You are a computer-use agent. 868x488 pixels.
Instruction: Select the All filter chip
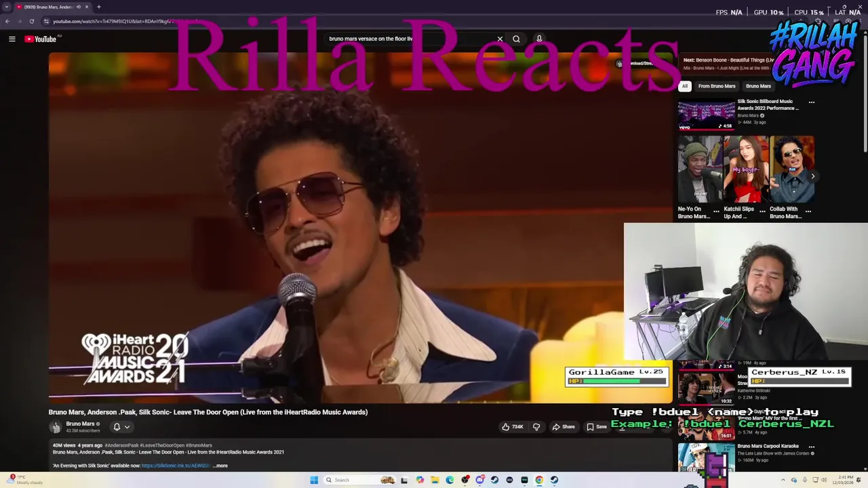685,86
